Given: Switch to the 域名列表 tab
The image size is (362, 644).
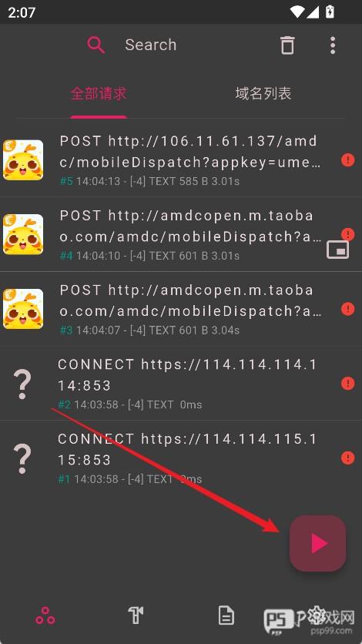Looking at the screenshot, I should tap(263, 93).
